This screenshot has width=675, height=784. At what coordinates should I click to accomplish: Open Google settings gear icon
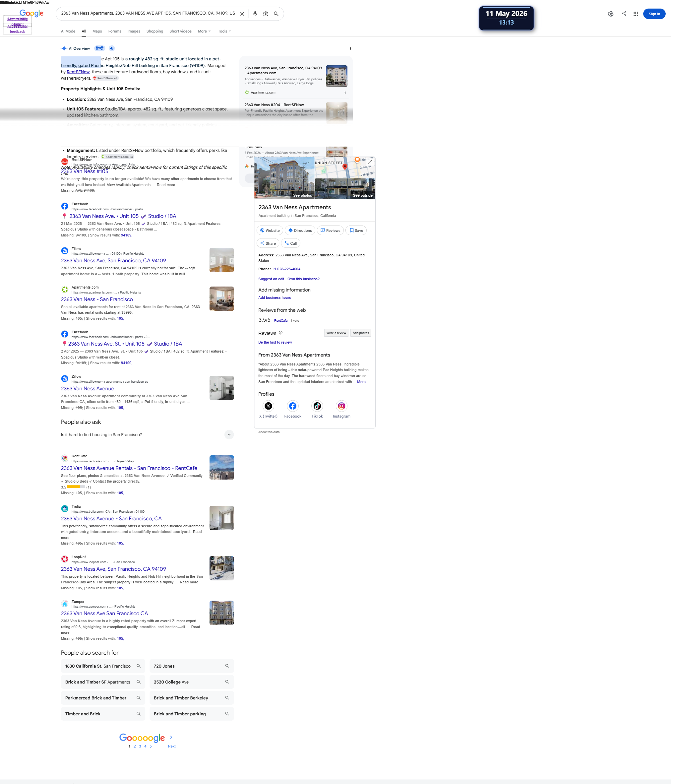pos(614,14)
